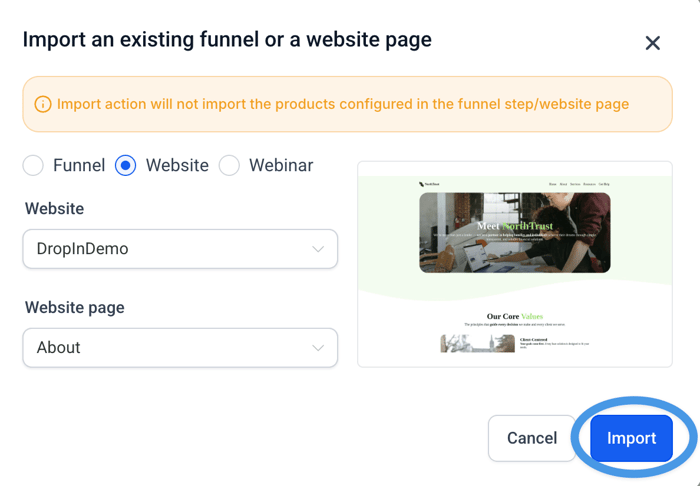Click "Our Core Values" heading in the preview
Screen dimensions: 700x486
[515, 316]
